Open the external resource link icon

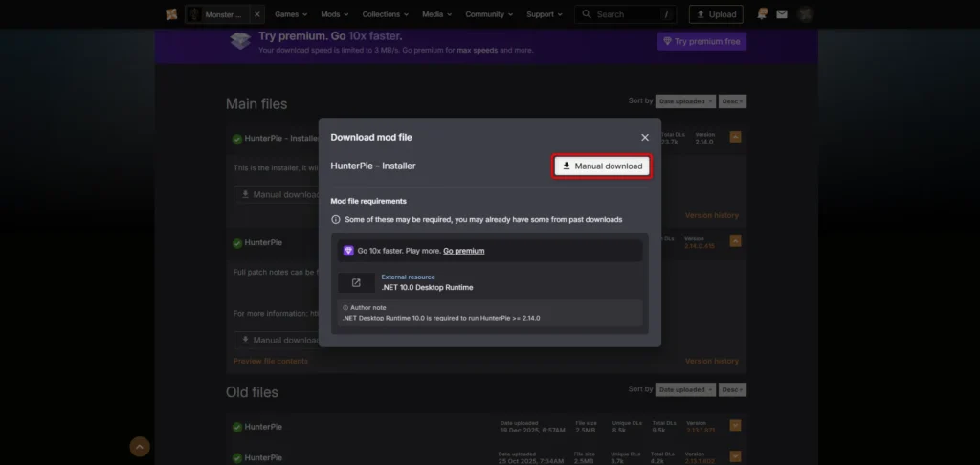[x=356, y=282]
